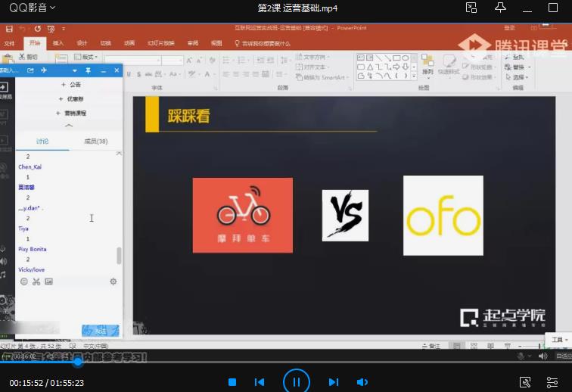Select the oval shape in shapes gallery
This screenshot has width=572, height=392.
click(406, 58)
